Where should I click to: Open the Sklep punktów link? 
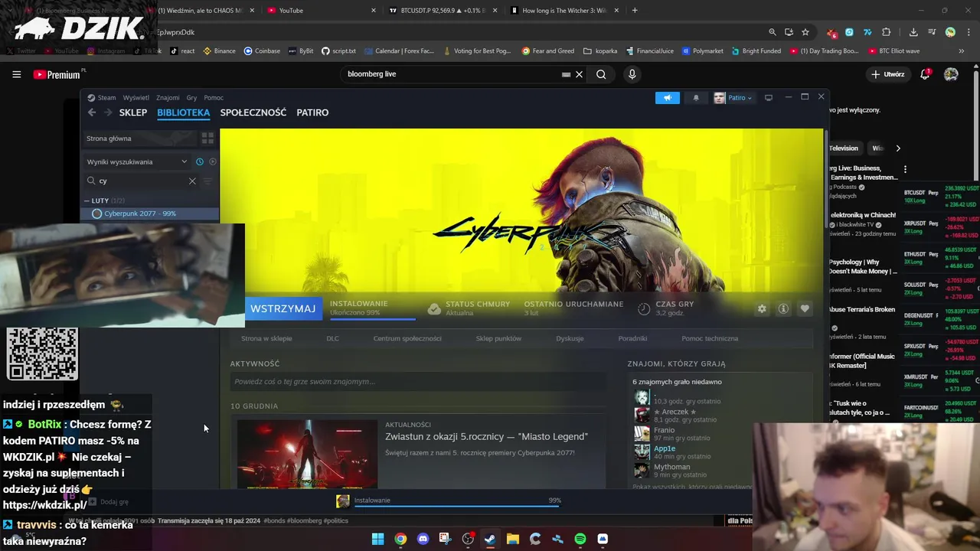(x=498, y=338)
